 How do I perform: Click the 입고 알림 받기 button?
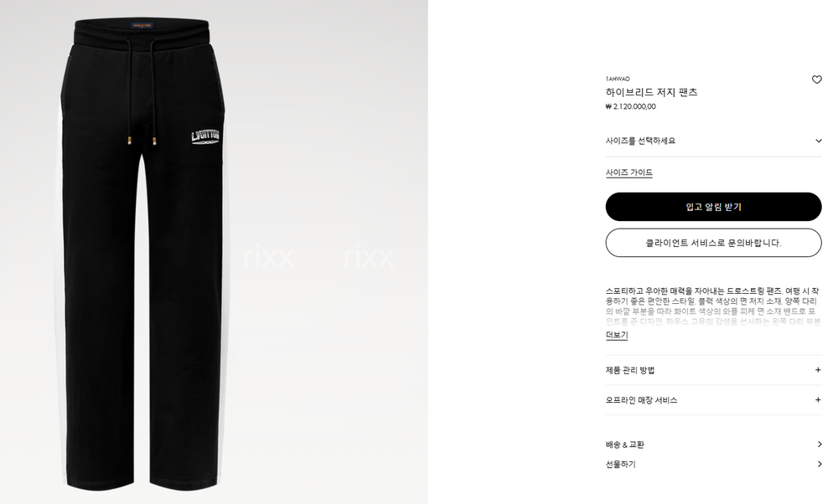[x=713, y=207]
